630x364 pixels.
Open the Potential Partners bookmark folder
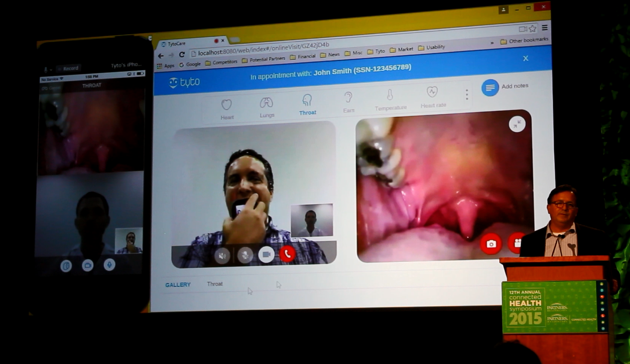263,59
